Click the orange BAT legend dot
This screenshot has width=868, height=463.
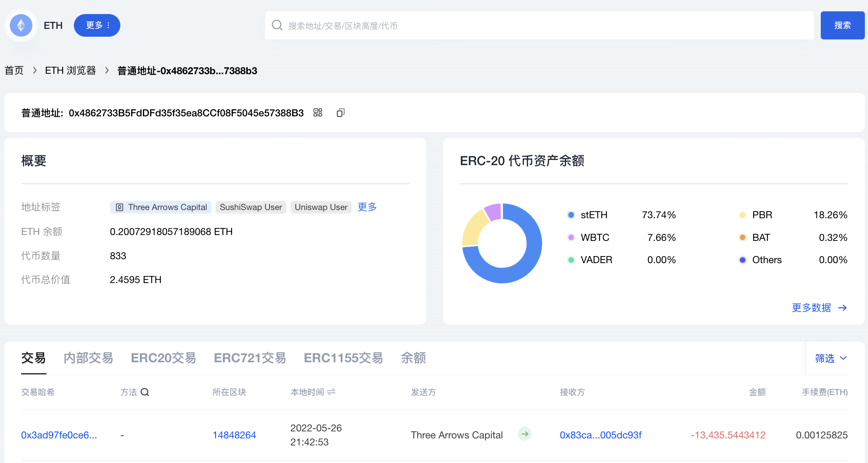coord(743,237)
